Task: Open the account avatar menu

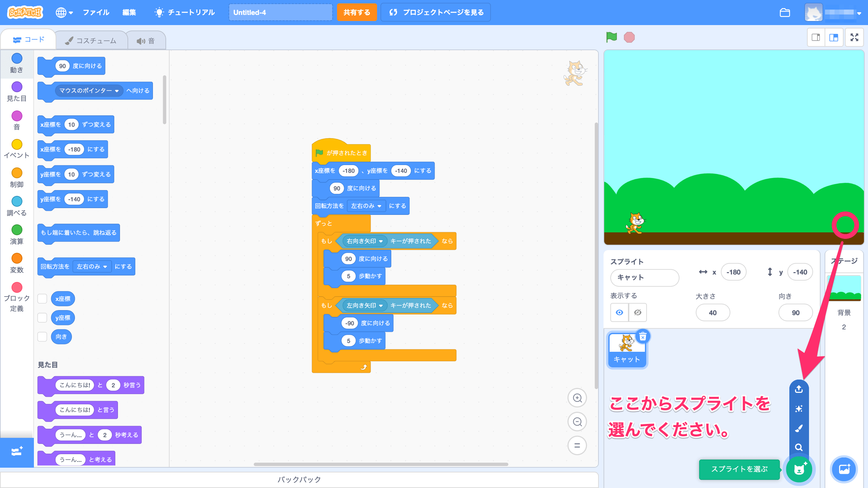Action: 813,13
